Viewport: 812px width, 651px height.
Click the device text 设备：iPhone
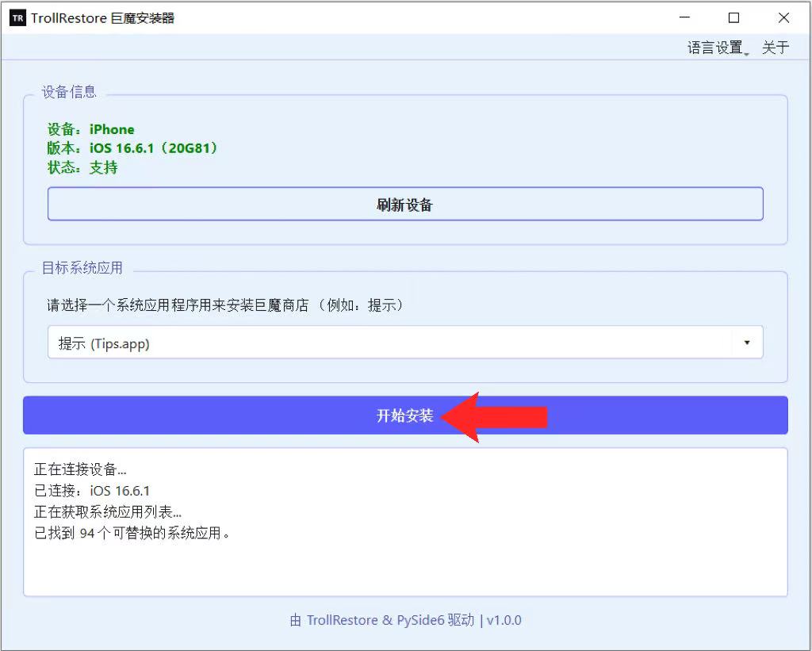[x=90, y=129]
